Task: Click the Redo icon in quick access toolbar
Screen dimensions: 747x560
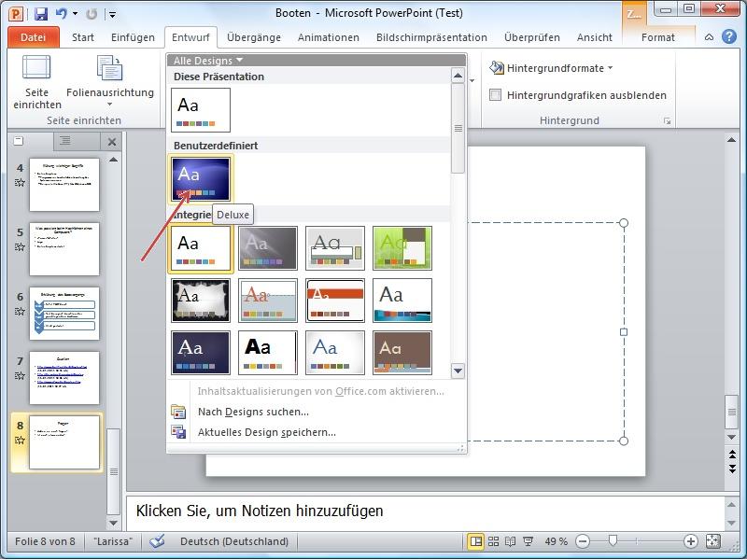Action: 92,14
